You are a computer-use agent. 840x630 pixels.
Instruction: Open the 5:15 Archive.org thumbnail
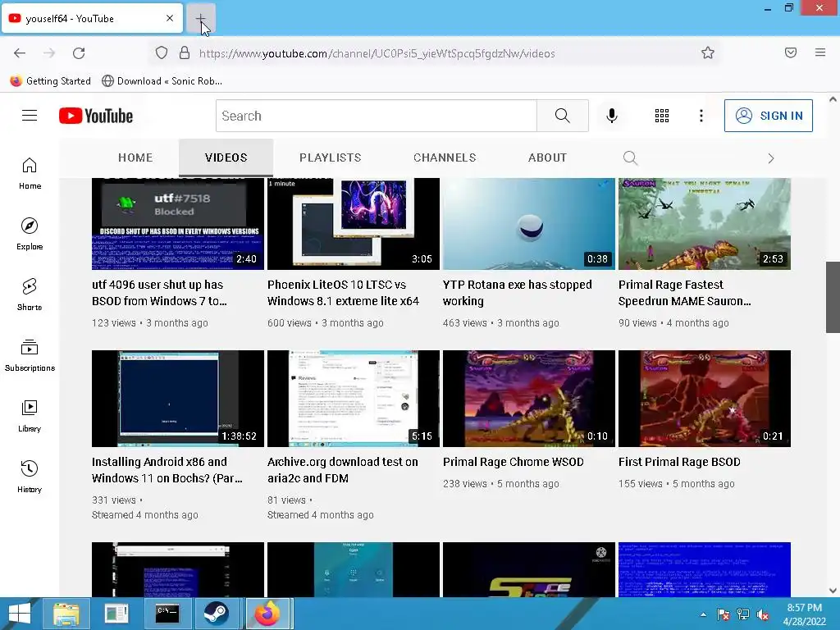[354, 399]
